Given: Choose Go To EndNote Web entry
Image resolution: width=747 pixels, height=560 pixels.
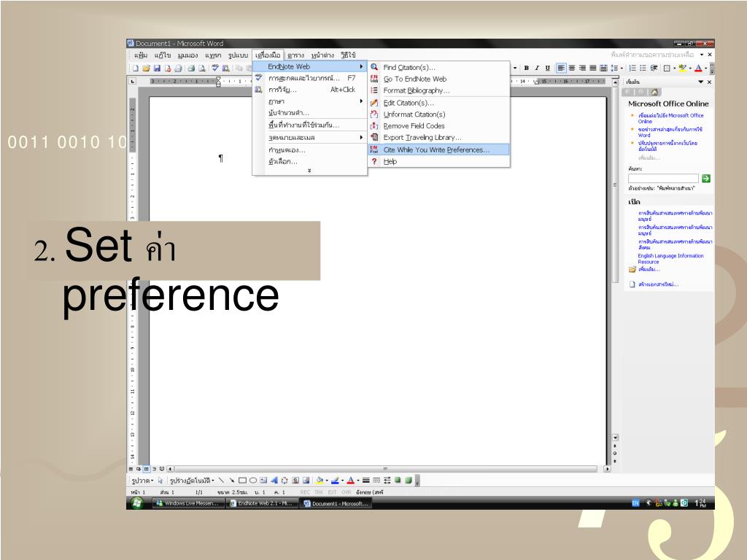Looking at the screenshot, I should [x=438, y=79].
